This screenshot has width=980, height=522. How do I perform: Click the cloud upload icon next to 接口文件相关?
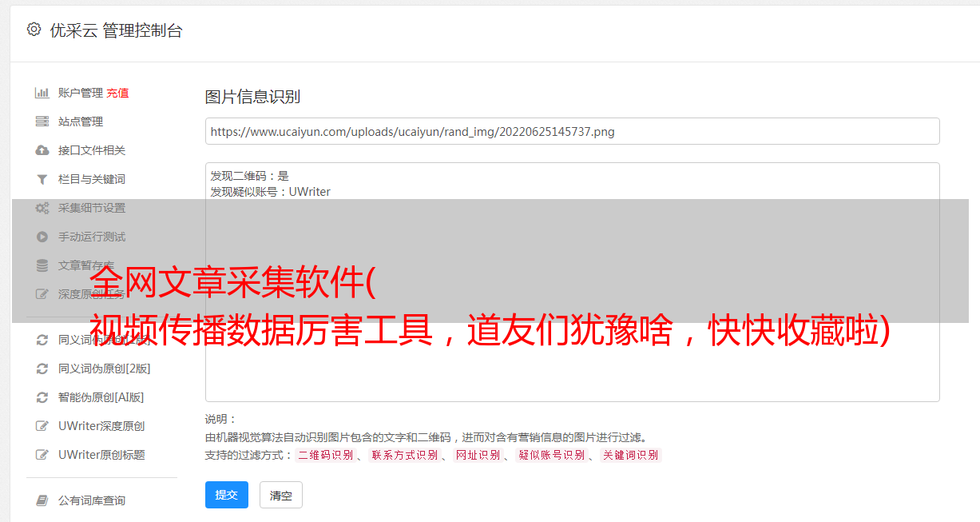(x=42, y=150)
